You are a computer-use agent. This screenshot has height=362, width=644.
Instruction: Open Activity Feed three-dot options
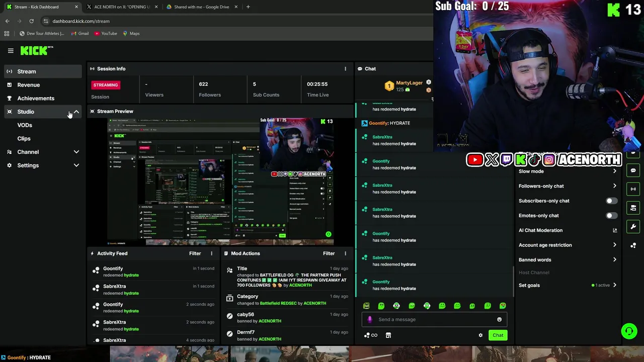pos(211,253)
